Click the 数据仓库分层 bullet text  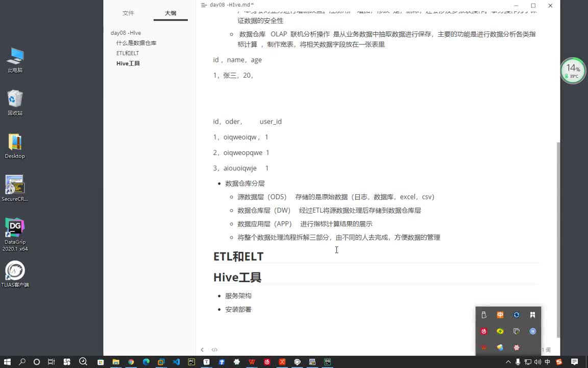click(245, 183)
